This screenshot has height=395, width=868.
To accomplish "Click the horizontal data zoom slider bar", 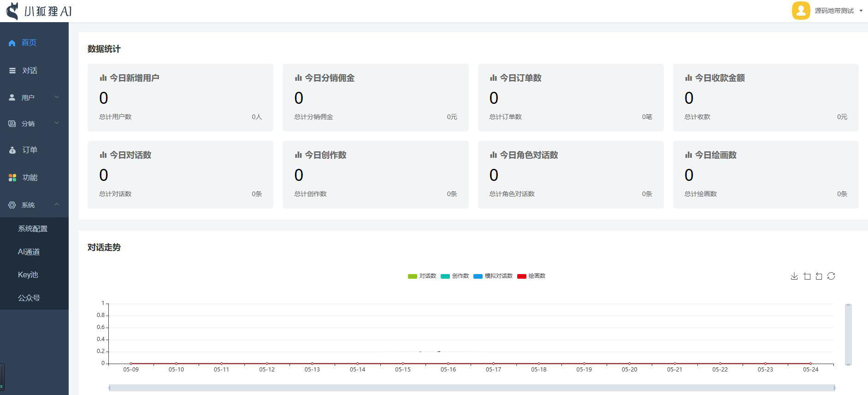I will point(472,388).
